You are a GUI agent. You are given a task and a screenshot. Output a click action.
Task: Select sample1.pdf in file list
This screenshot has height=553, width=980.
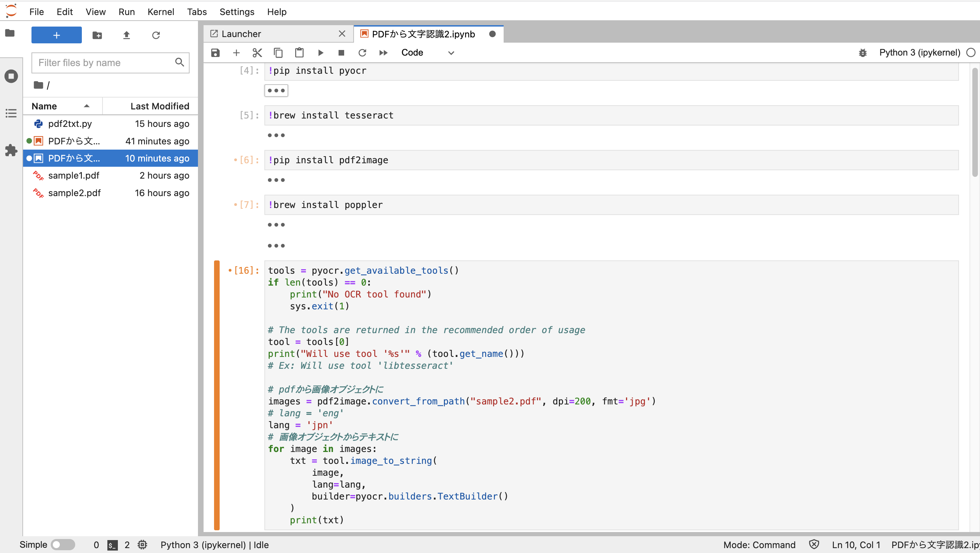[110, 175]
